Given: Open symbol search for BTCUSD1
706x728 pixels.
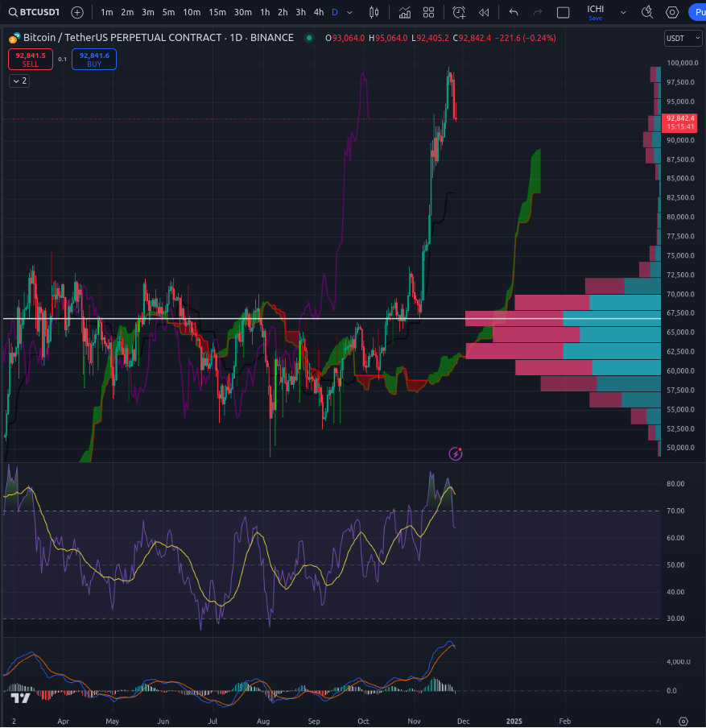Looking at the screenshot, I should pyautogui.click(x=35, y=12).
